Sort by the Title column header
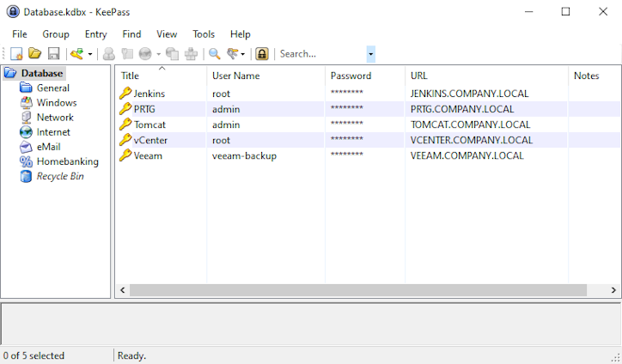The image size is (622, 364). (x=161, y=76)
